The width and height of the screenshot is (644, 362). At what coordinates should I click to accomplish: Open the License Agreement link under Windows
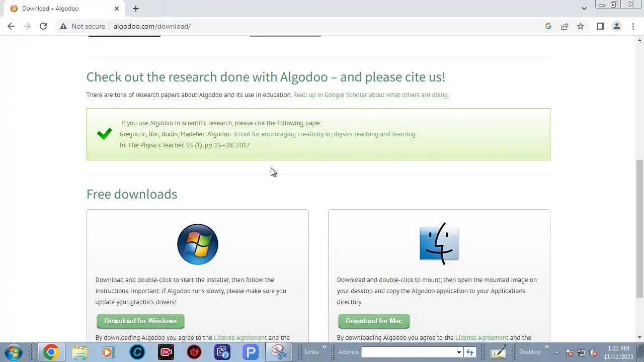[x=240, y=338]
